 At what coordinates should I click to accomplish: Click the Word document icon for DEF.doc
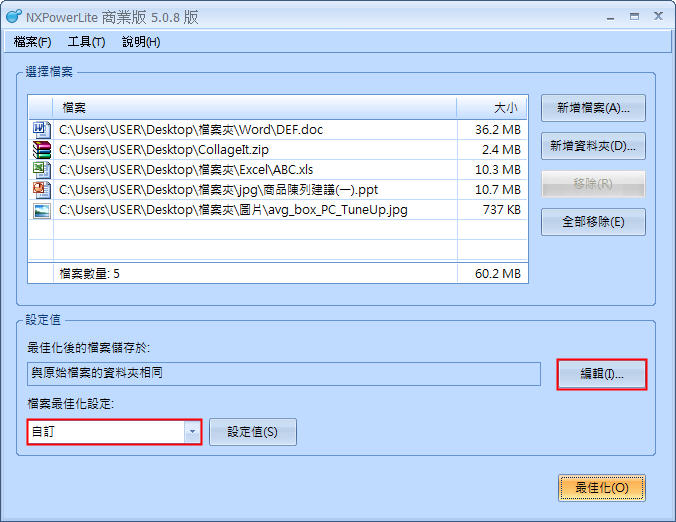pyautogui.click(x=41, y=130)
